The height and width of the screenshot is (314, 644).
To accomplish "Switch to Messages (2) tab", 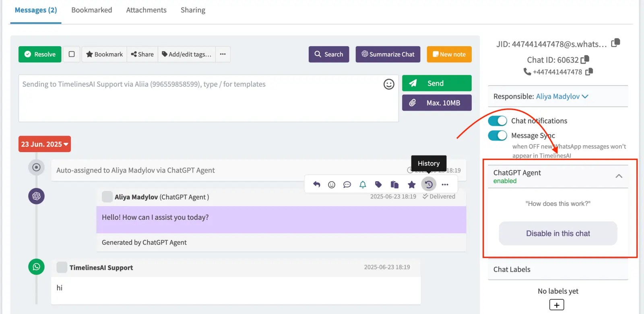I will [36, 10].
